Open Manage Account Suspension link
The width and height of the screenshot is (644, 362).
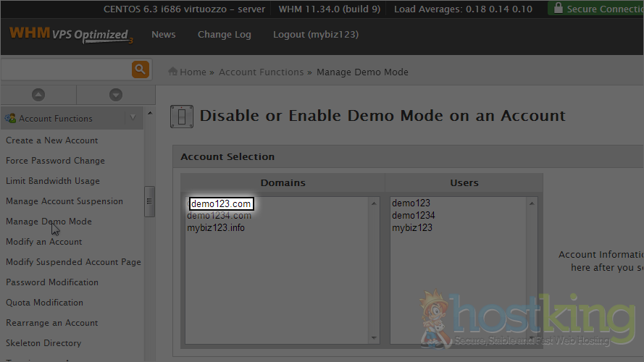tap(64, 201)
